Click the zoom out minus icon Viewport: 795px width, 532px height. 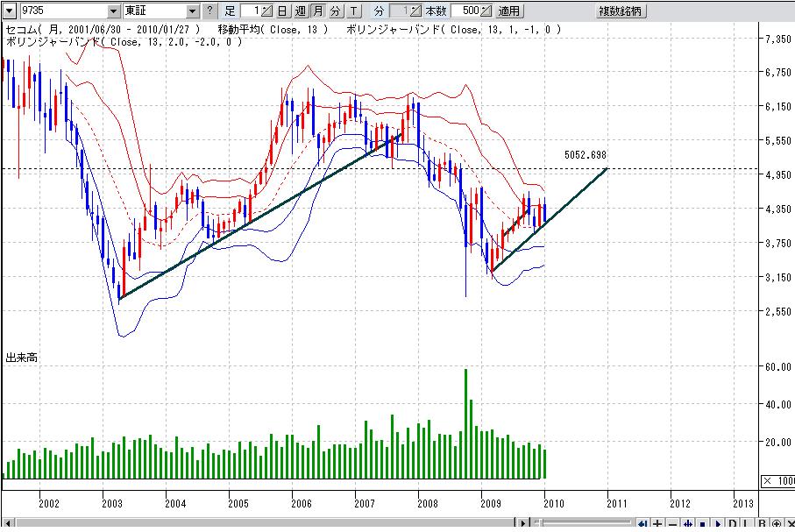[672, 524]
